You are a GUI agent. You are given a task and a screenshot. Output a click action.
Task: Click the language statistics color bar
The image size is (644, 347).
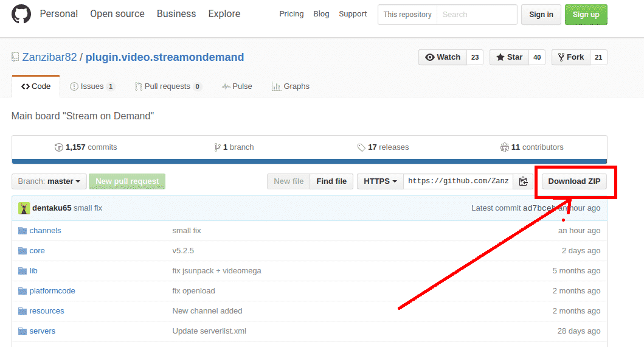(x=309, y=162)
